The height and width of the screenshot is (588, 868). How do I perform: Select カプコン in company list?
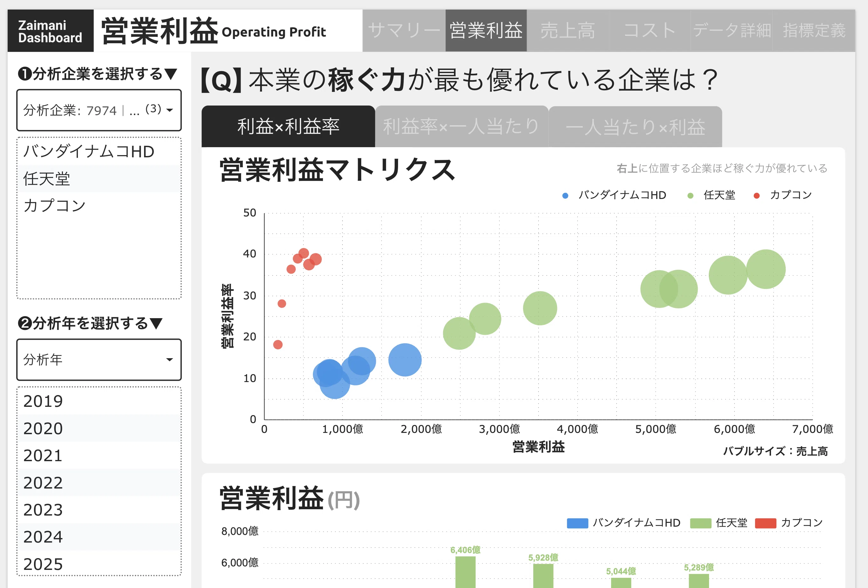point(99,205)
